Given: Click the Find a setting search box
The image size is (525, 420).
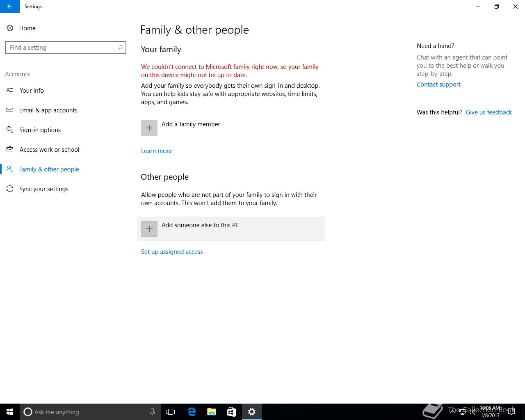Looking at the screenshot, I should [66, 48].
